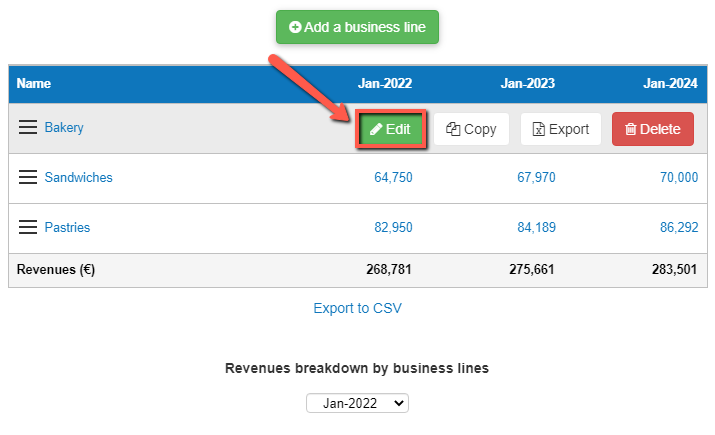Viewport: 715px width, 435px height.
Task: Click the pencil icon on Edit button
Action: coord(376,129)
